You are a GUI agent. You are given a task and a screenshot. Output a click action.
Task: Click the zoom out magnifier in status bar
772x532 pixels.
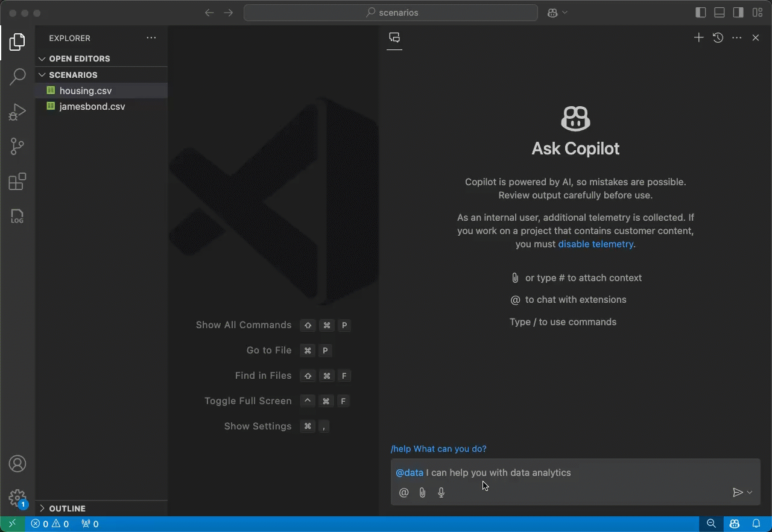[711, 524]
